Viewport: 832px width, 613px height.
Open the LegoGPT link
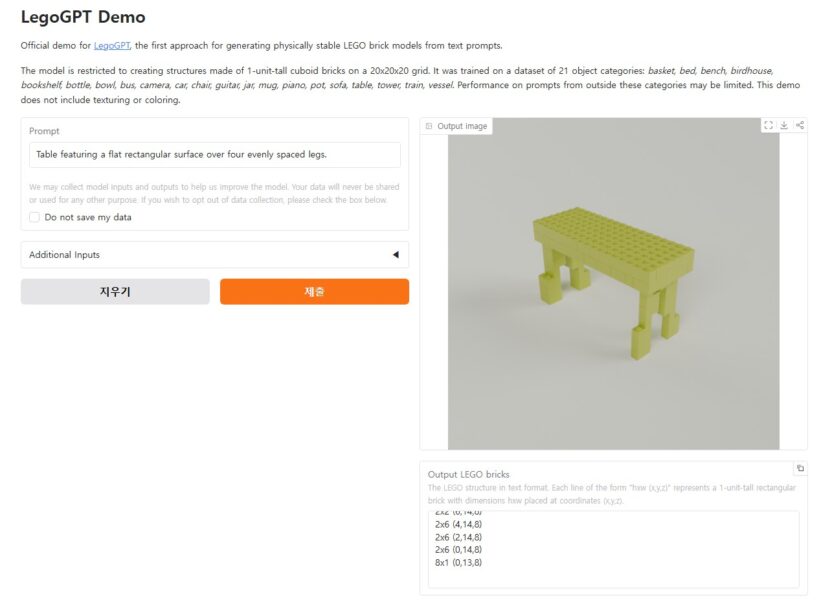click(112, 46)
